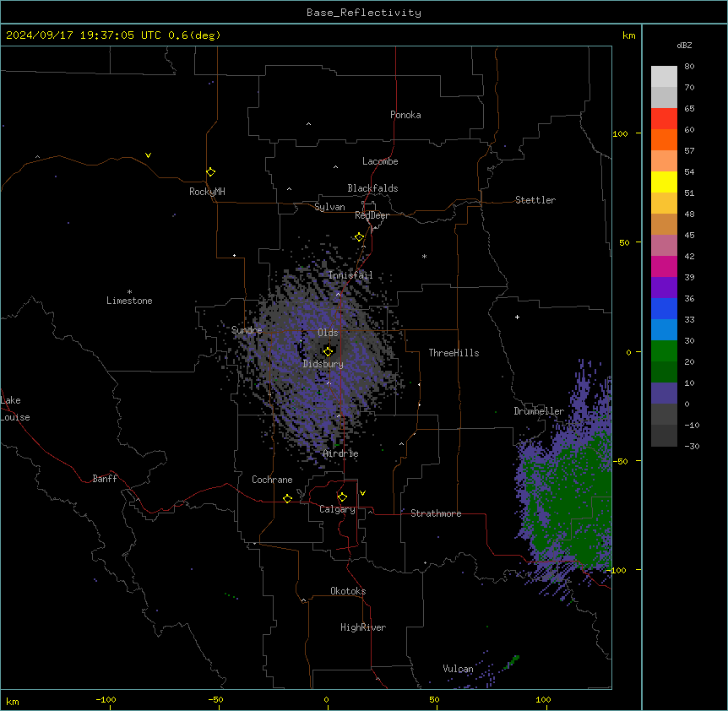Screen dimensions: 728x711
Task: Click the Stettler city label
Action: click(x=535, y=200)
